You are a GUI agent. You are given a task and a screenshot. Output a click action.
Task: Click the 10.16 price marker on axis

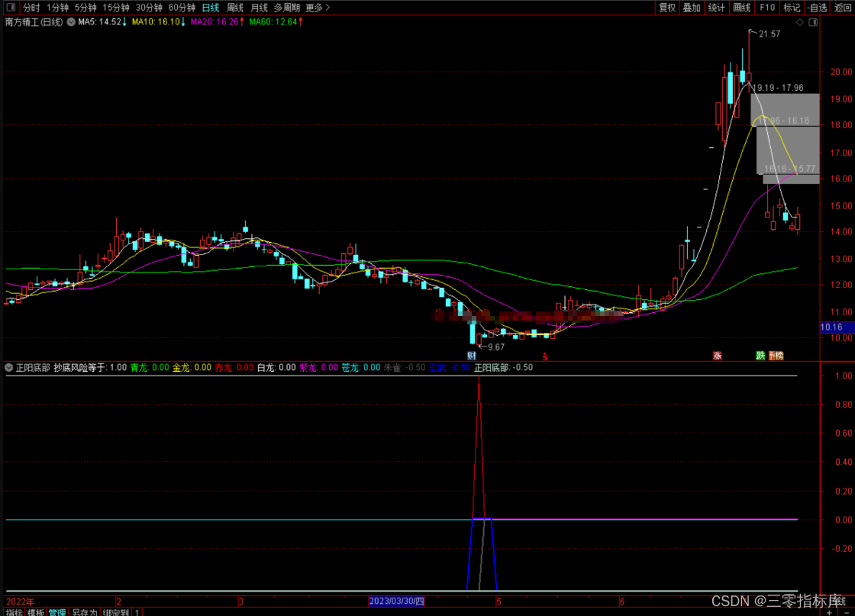(837, 327)
